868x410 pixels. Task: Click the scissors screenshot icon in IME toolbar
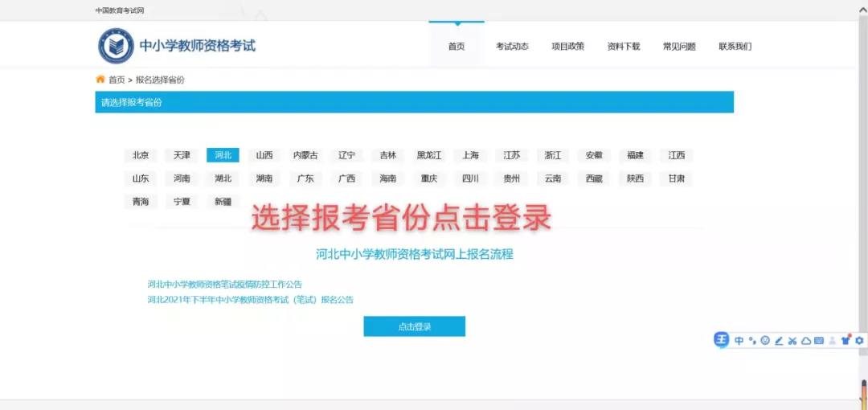pos(792,341)
